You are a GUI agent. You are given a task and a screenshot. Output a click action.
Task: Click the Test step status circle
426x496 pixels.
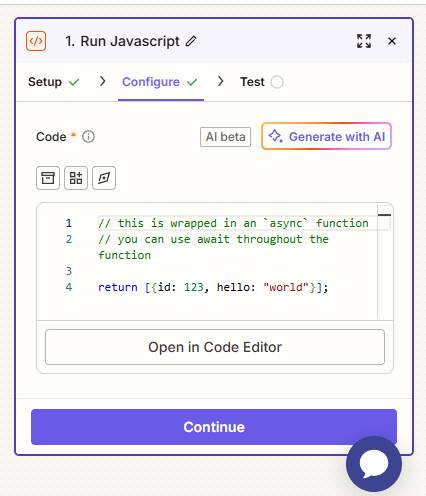point(277,82)
